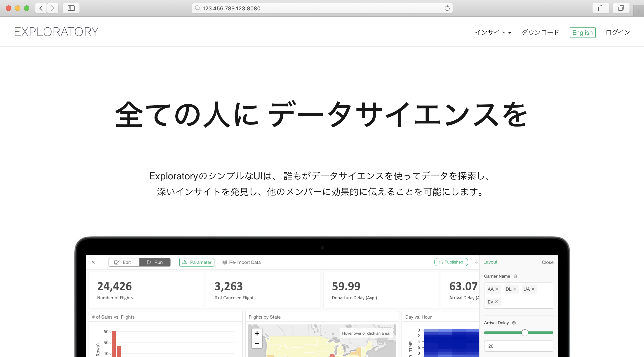This screenshot has width=644, height=357.
Task: Click the X icon left of Edit
Action: click(93, 262)
